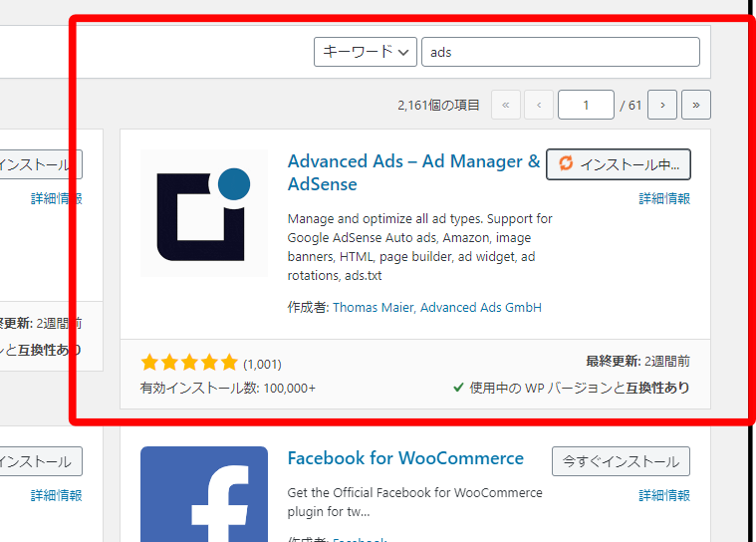The image size is (756, 542).
Task: Click the green compatibility checkmark icon
Action: (458, 388)
